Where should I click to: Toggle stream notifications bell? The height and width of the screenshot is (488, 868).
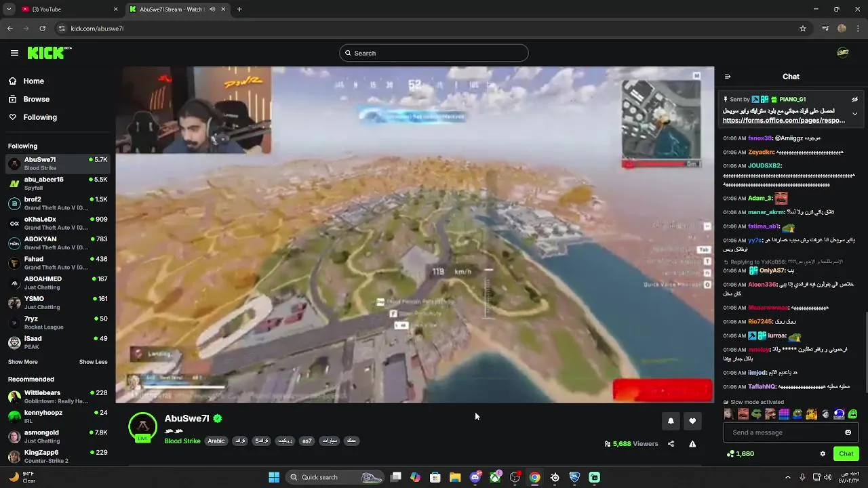coord(671,421)
